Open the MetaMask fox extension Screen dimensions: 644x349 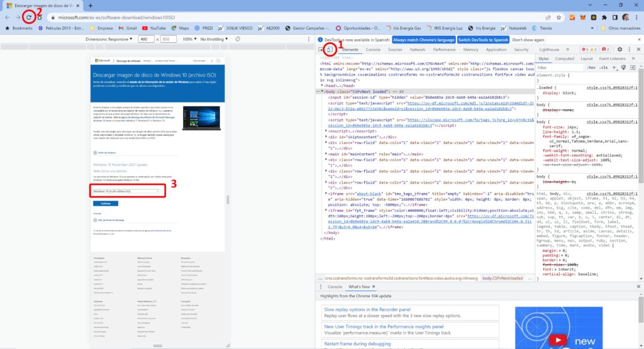[x=583, y=17]
